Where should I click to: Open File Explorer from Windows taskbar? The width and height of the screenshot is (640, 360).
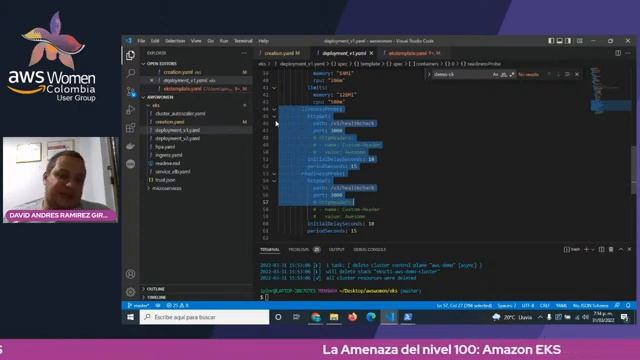[334, 317]
